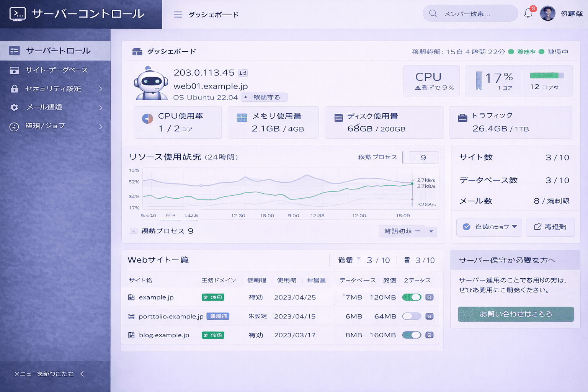Viewport: 588px width, 392px height.
Task: Open サイト・データベース in the sidebar
Action: tap(56, 70)
